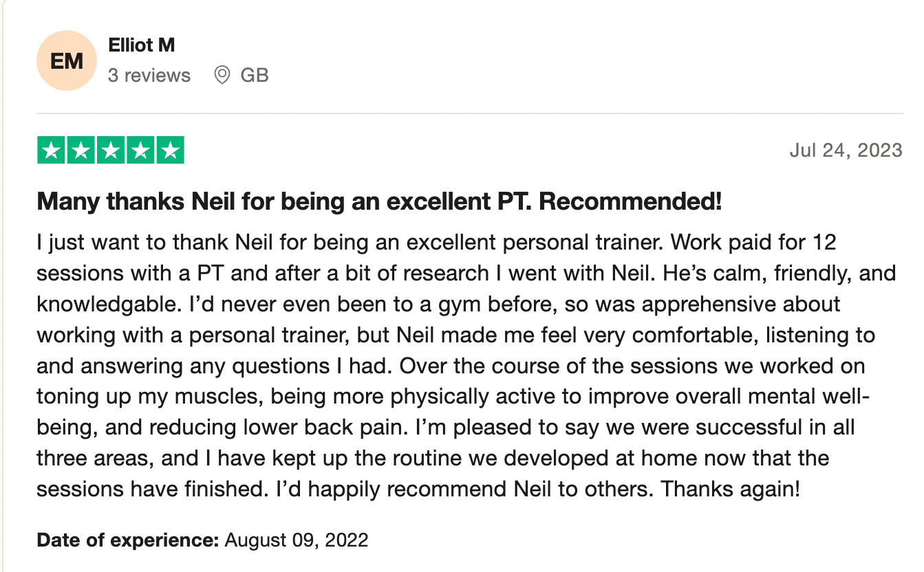
Task: Click the GB country label
Action: pyautogui.click(x=255, y=75)
